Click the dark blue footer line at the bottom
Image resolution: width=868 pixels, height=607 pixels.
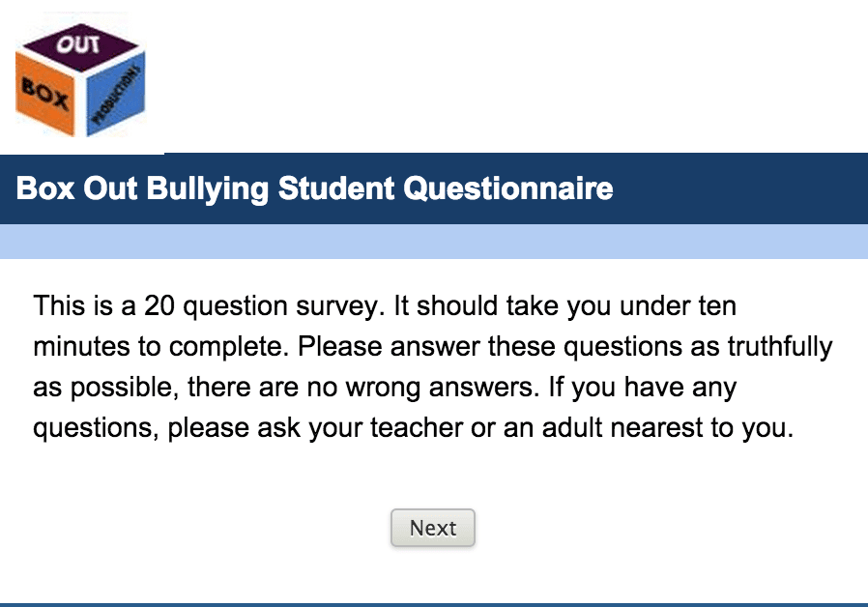(x=434, y=604)
